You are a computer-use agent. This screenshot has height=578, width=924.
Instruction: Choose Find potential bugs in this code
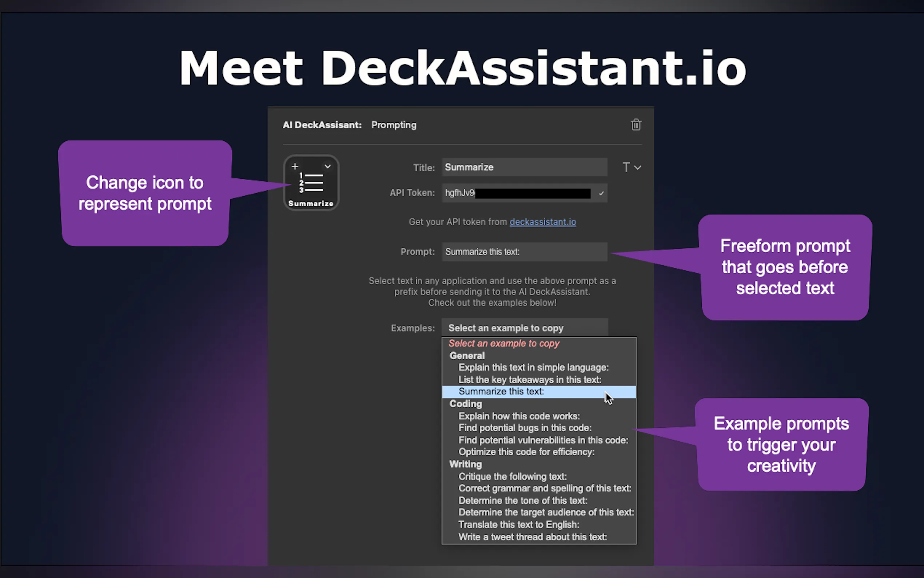[525, 428]
